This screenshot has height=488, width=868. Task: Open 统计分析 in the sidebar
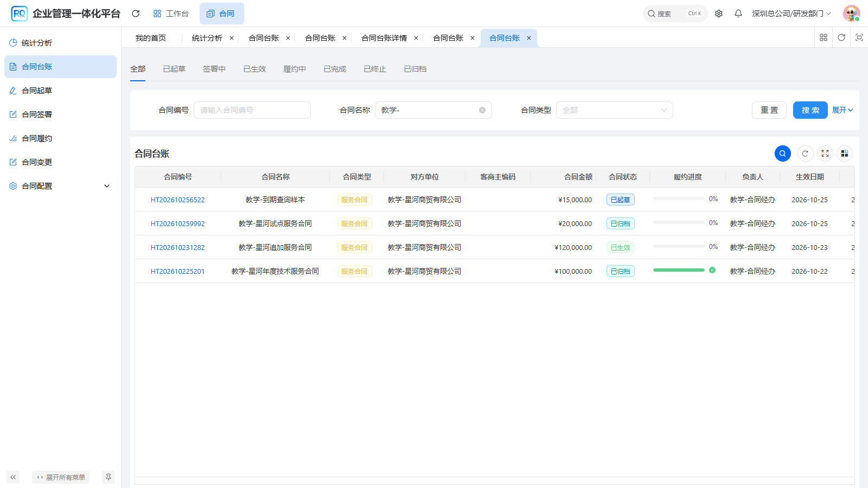[x=60, y=43]
